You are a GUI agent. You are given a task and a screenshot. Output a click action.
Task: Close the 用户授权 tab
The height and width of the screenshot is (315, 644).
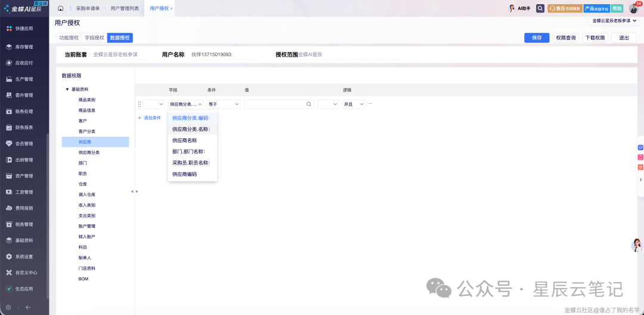[171, 8]
